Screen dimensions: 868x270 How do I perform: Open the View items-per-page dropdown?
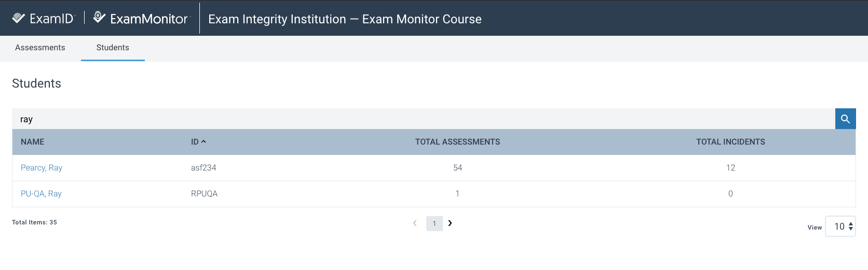(840, 226)
